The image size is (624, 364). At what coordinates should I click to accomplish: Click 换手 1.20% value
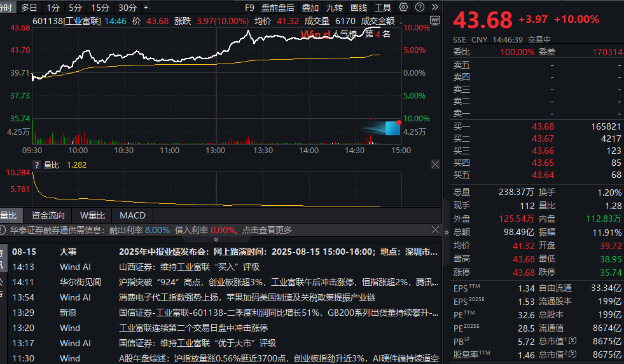(x=609, y=192)
